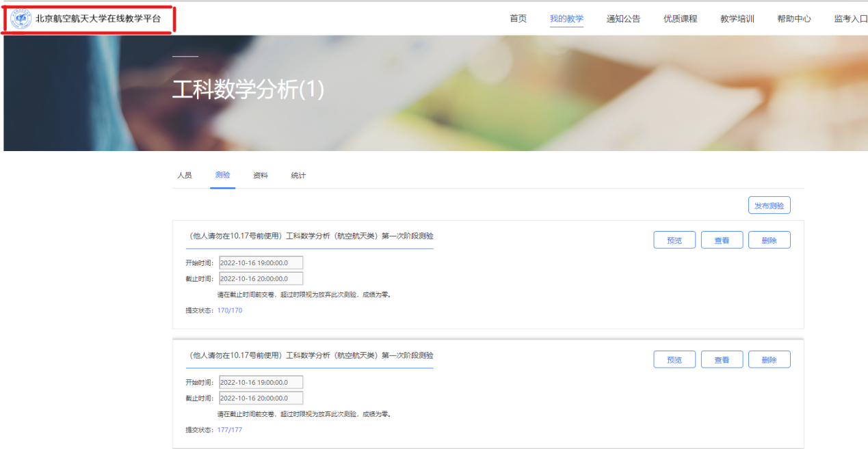The height and width of the screenshot is (449, 868).
Task: Click the 北京航空航天大学在线教学平台 title
Action: tap(98, 19)
